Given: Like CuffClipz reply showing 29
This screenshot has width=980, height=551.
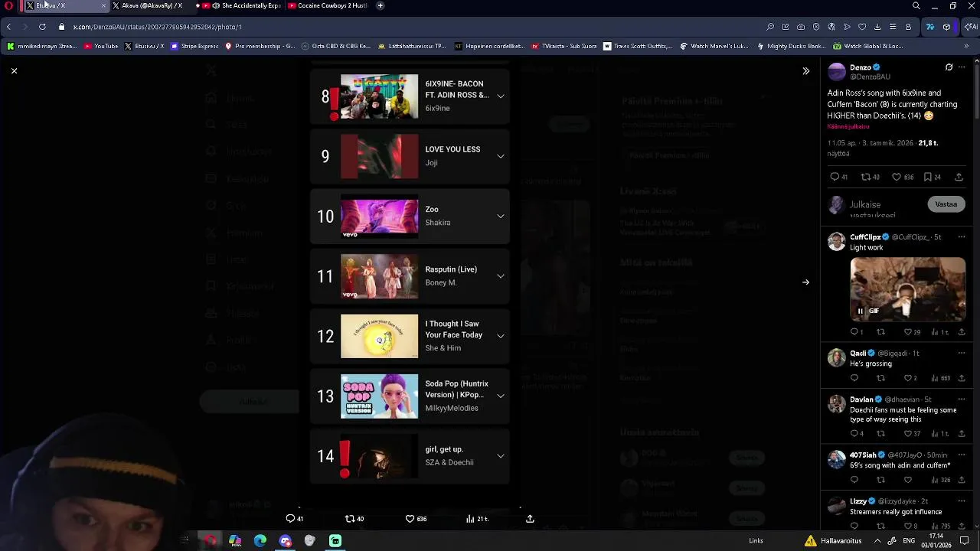Looking at the screenshot, I should click(x=908, y=332).
